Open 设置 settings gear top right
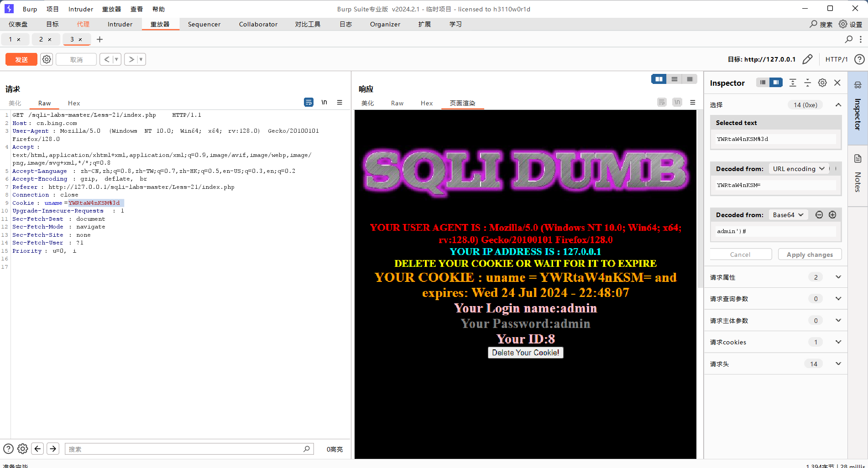The height and width of the screenshot is (468, 868). (x=851, y=24)
